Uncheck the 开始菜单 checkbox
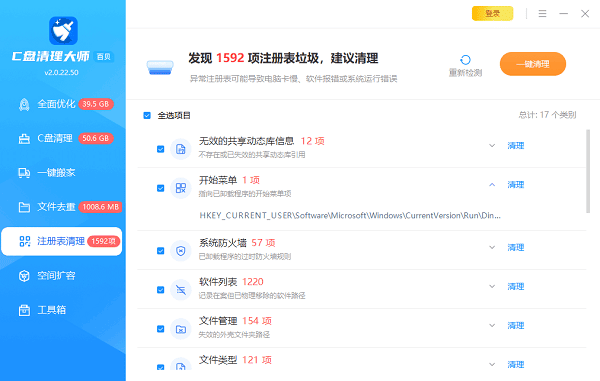Image resolution: width=600 pixels, height=381 pixels. [x=161, y=188]
